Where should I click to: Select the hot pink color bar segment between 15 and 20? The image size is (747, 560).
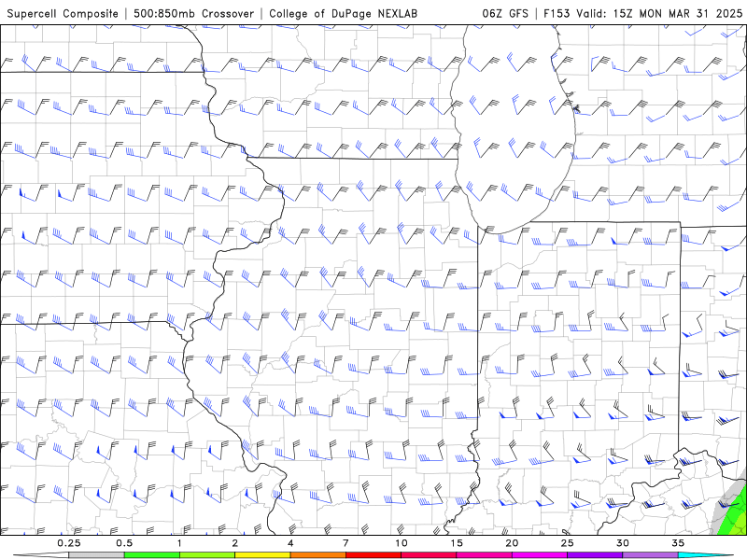tap(484, 555)
